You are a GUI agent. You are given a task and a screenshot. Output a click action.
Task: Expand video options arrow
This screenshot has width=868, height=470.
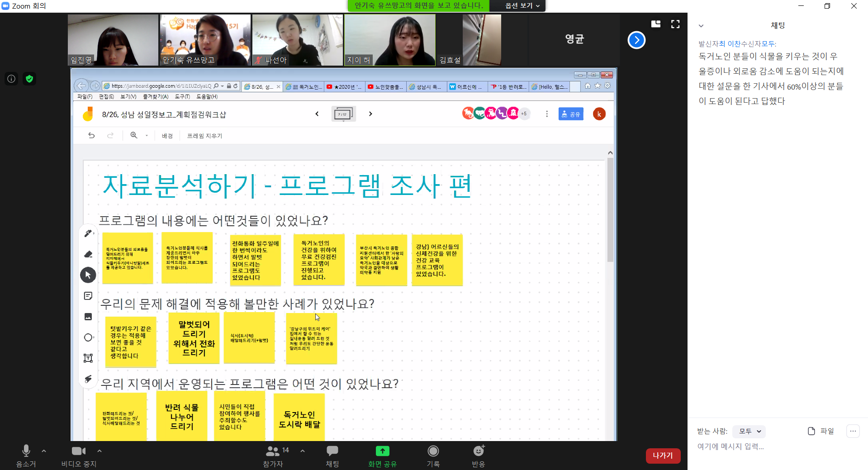point(100,451)
